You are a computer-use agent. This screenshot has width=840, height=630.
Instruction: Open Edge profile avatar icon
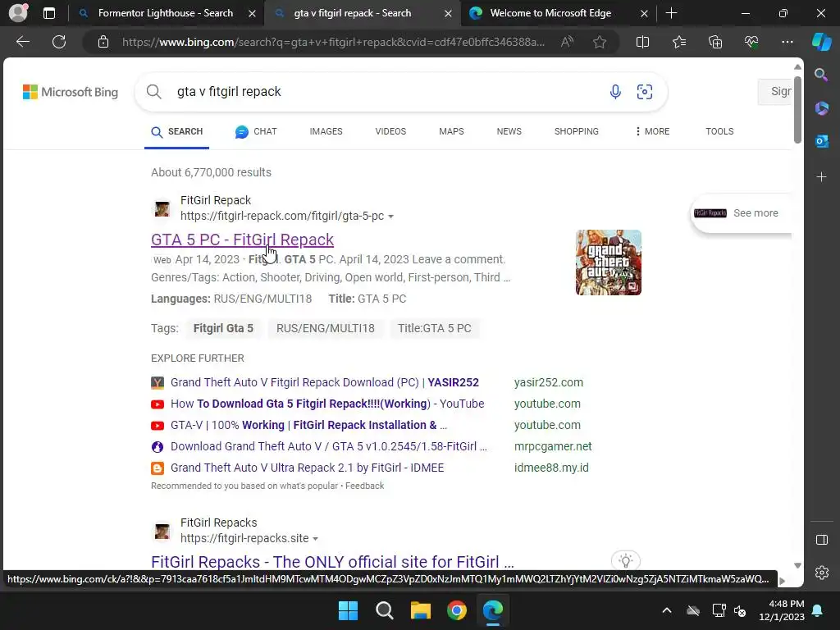click(x=18, y=13)
